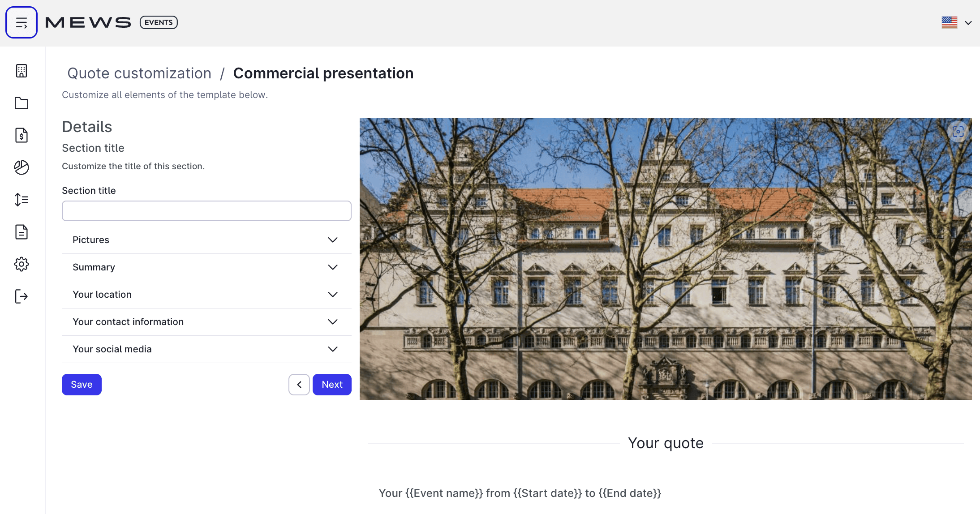Log out via the exit arrow icon
The image size is (980, 514).
[21, 296]
